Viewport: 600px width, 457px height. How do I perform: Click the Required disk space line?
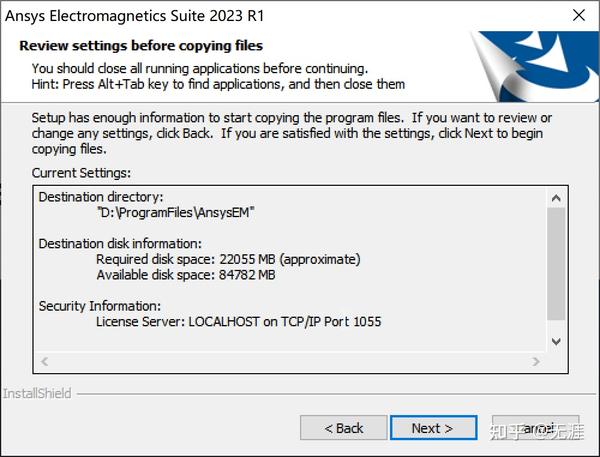point(228,259)
